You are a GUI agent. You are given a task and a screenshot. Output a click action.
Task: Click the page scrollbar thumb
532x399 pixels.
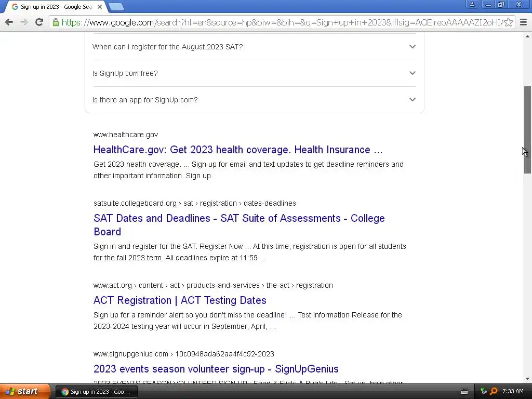pyautogui.click(x=527, y=130)
